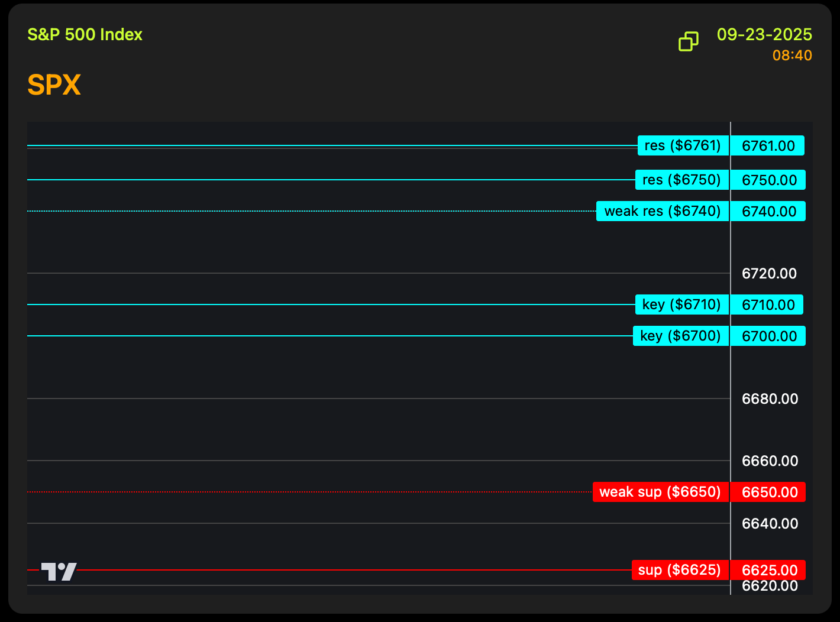The width and height of the screenshot is (840, 622).
Task: Select the weak sup ($6650) red label
Action: coord(660,492)
